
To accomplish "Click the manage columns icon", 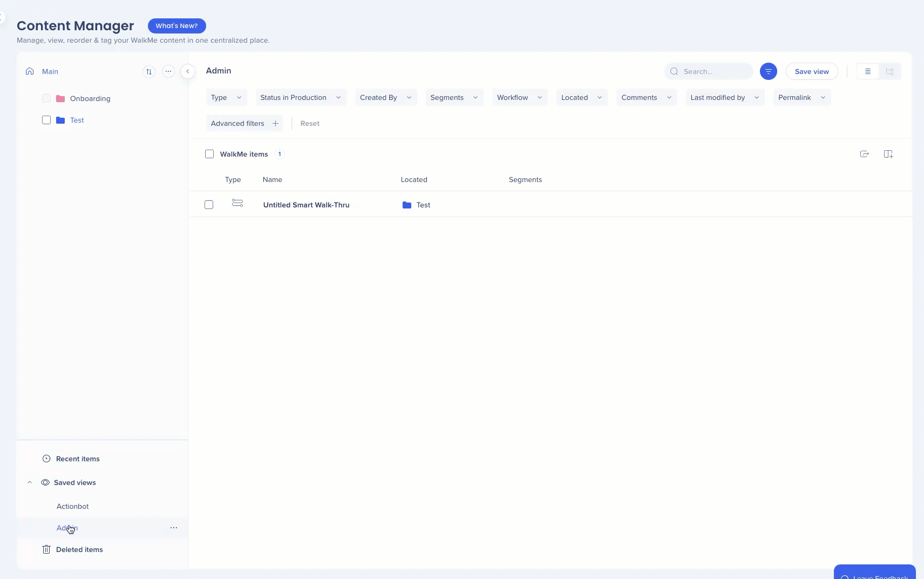I will 888,154.
